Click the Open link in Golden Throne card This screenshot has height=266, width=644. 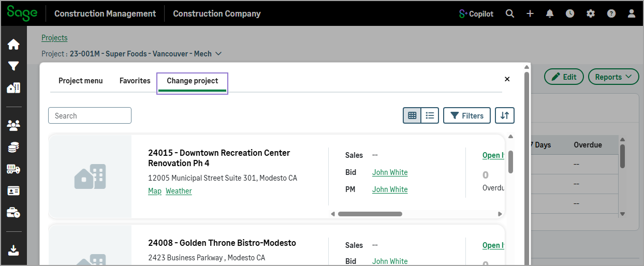pos(493,245)
